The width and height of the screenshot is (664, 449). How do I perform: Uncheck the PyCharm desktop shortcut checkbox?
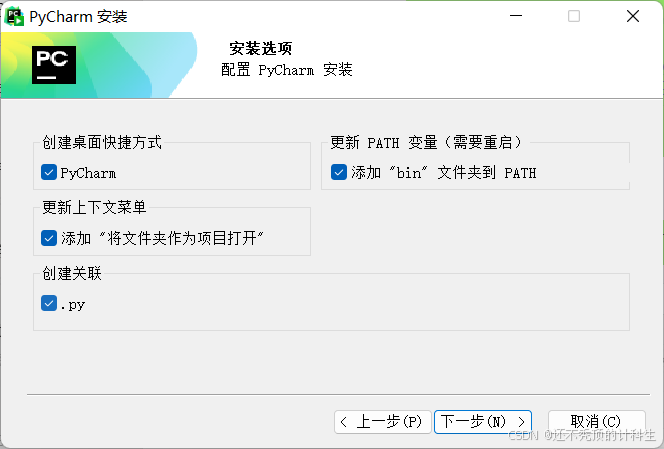(49, 173)
